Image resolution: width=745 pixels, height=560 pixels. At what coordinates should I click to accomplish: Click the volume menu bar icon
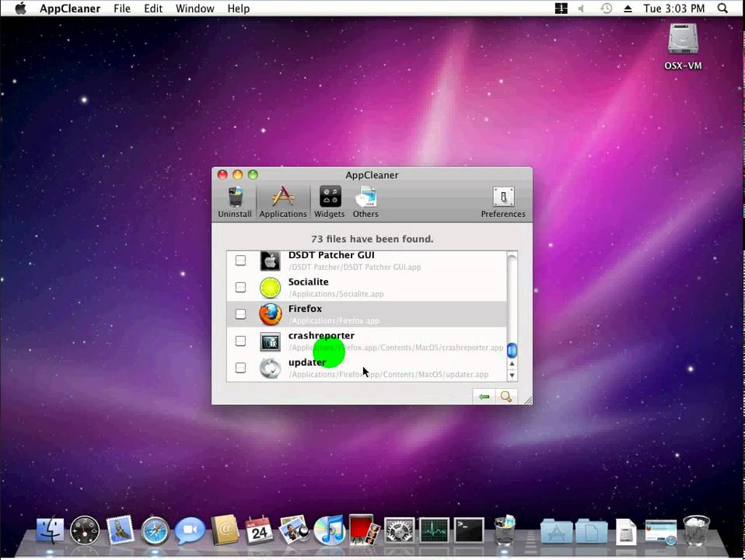(x=581, y=9)
